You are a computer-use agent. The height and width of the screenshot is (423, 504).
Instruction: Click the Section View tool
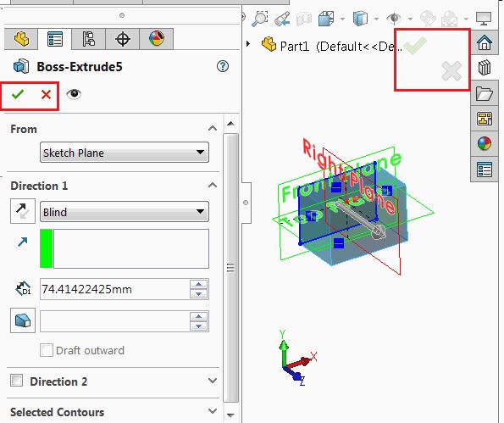point(304,19)
